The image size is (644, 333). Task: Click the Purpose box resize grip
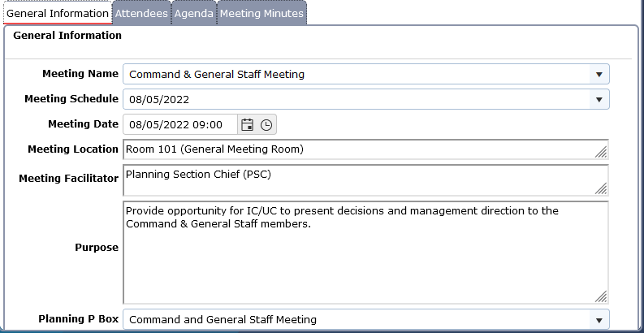(601, 296)
